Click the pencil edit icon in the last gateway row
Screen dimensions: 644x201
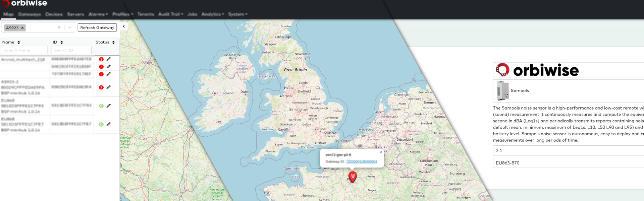point(109,124)
